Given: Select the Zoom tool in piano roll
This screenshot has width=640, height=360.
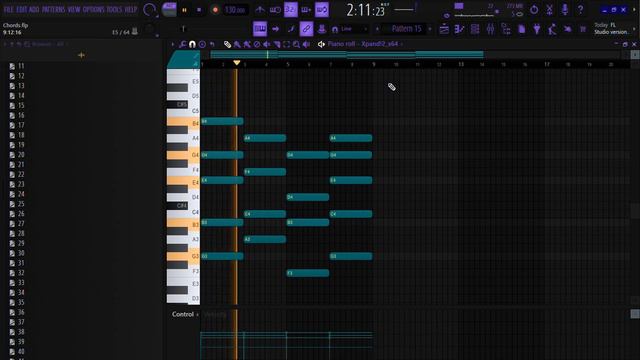Looking at the screenshot, I should [296, 44].
